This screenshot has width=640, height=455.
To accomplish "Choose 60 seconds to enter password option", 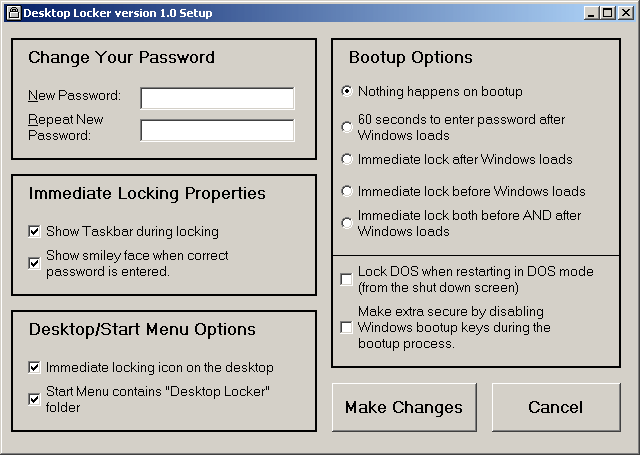I will [347, 127].
